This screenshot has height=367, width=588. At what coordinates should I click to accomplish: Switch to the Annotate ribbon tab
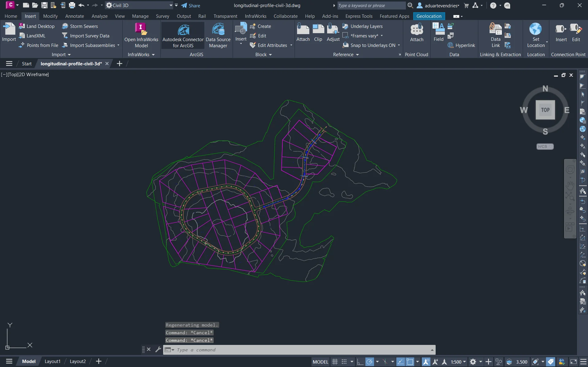(x=74, y=16)
